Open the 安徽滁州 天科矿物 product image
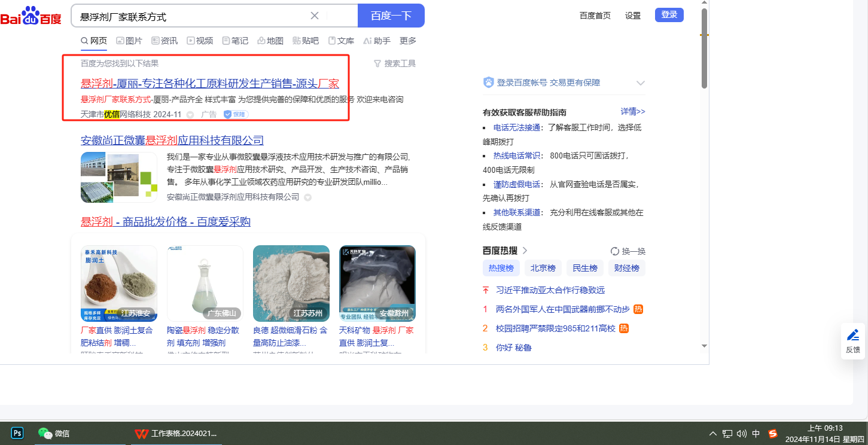 click(x=377, y=284)
